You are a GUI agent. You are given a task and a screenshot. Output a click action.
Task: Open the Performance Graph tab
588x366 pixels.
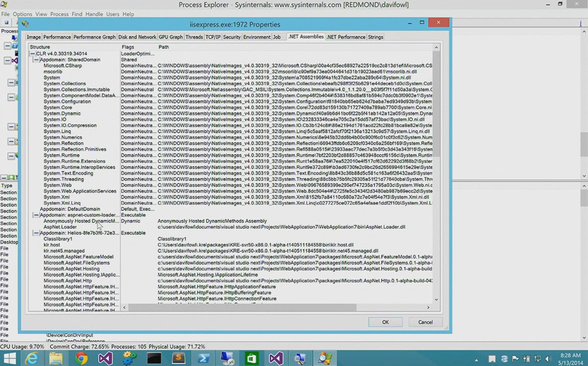tap(94, 37)
